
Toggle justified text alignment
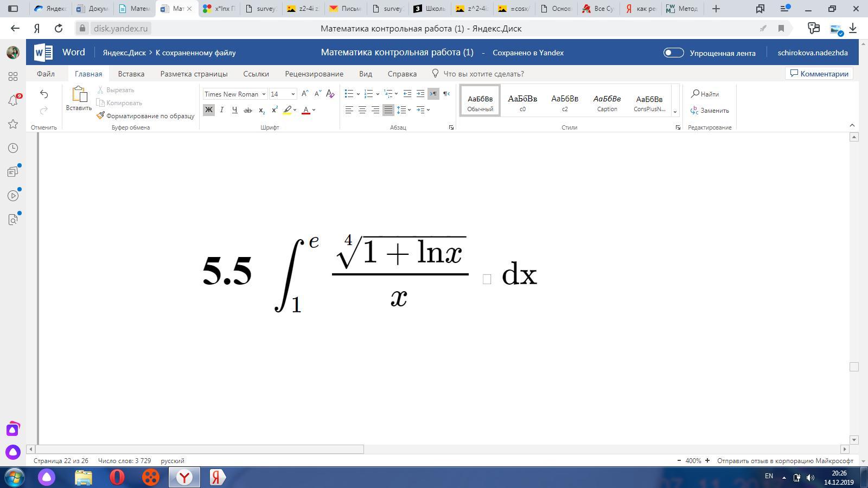click(388, 110)
